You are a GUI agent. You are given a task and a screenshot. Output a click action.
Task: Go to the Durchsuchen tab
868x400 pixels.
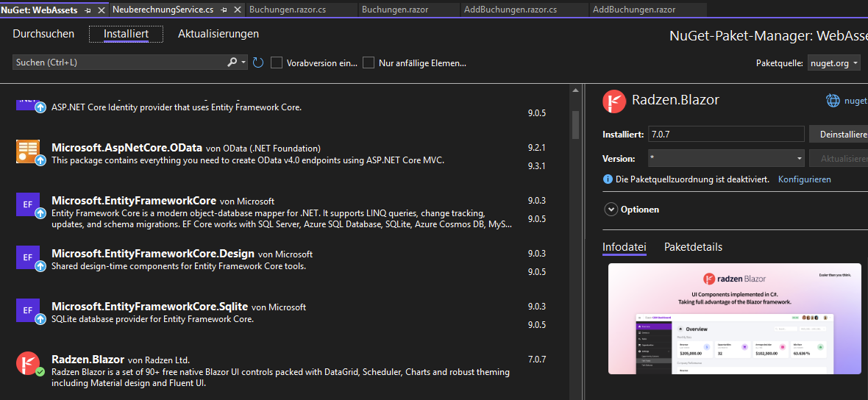coord(43,34)
